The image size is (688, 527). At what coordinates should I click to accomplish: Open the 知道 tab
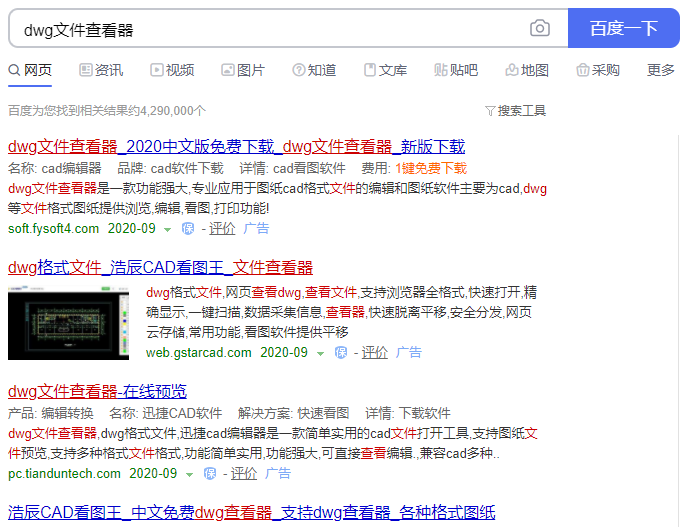pos(314,70)
